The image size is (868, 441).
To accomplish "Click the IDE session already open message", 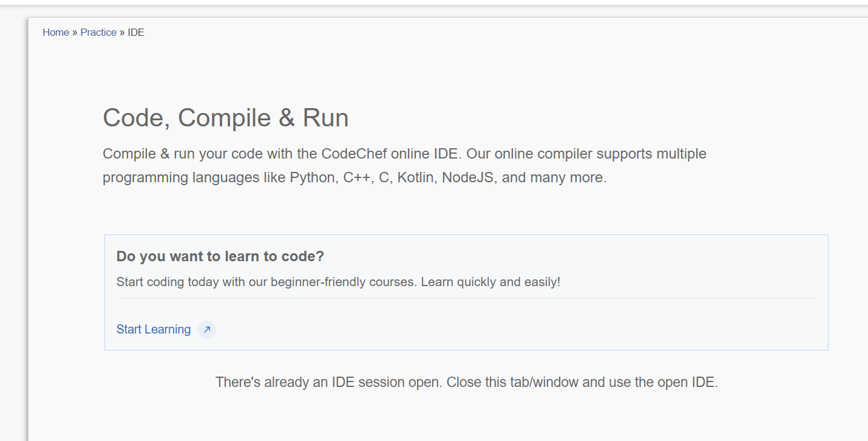I will [467, 383].
